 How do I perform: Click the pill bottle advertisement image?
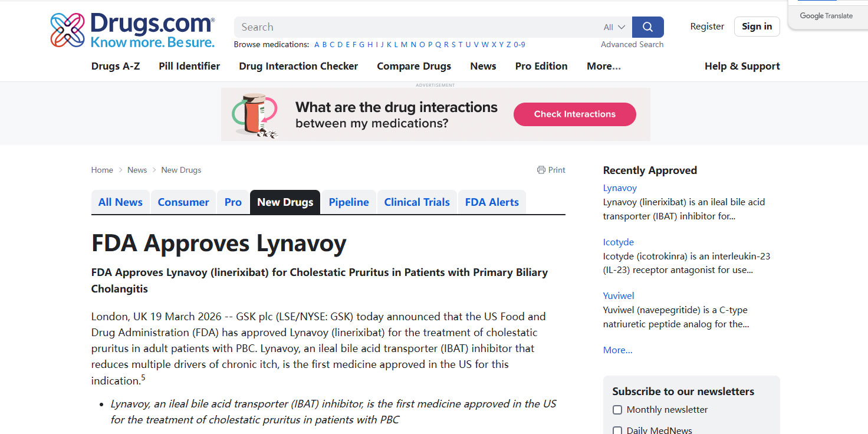pyautogui.click(x=255, y=114)
